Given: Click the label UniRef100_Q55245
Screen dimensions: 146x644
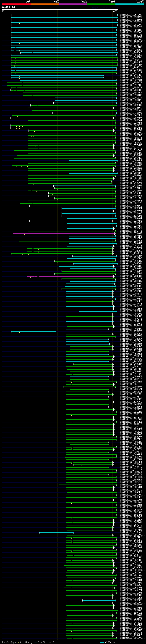Looking at the screenshot, I should pos(131,296).
